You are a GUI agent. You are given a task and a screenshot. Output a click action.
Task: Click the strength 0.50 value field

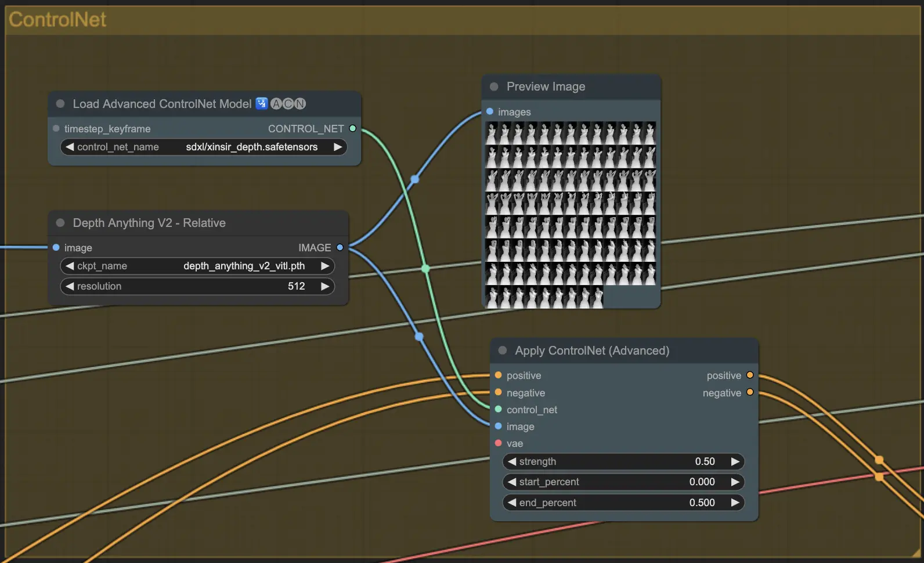click(623, 461)
